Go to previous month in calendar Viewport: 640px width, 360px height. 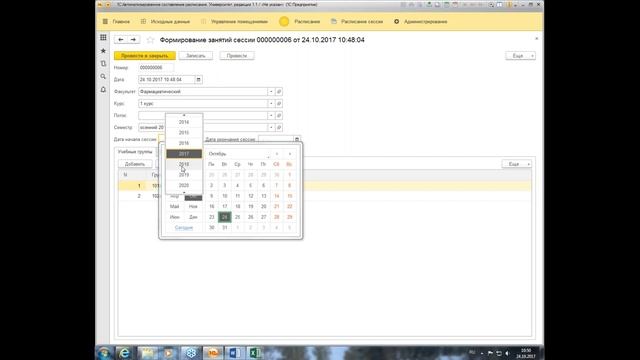pos(277,154)
